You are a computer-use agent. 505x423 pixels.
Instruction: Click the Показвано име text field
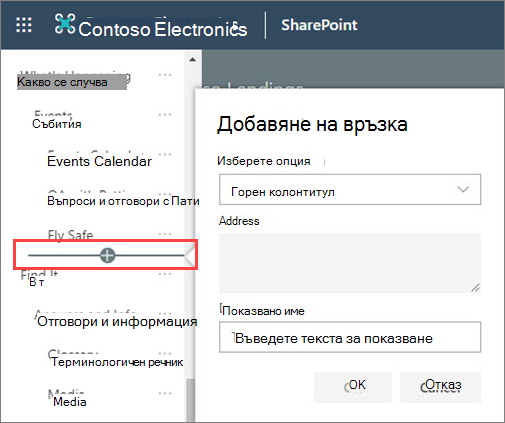350,337
